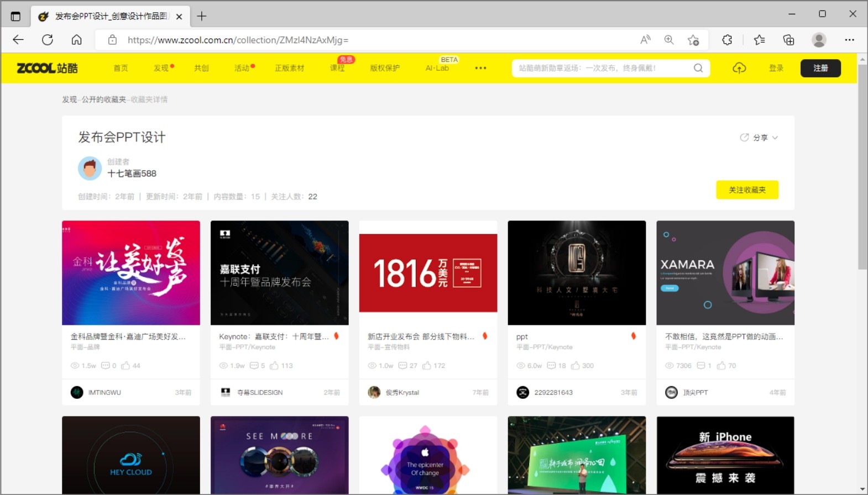Go to browser home page
Image resolution: width=868 pixels, height=495 pixels.
(77, 40)
